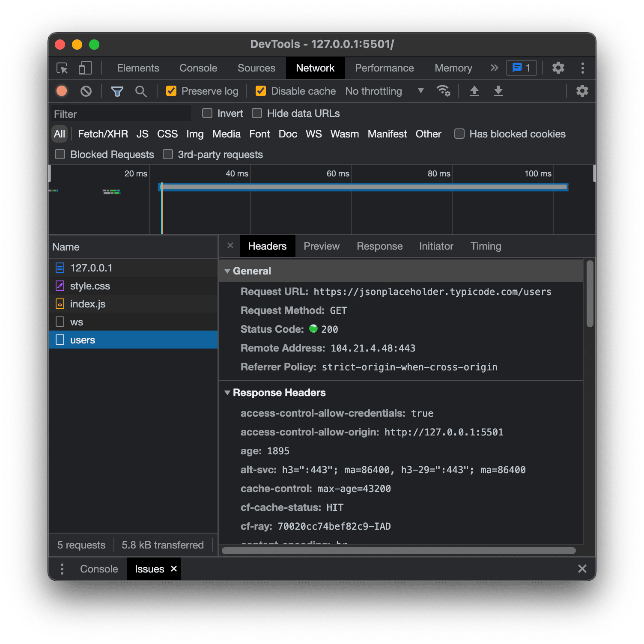Filter by Other requests

pyautogui.click(x=428, y=134)
